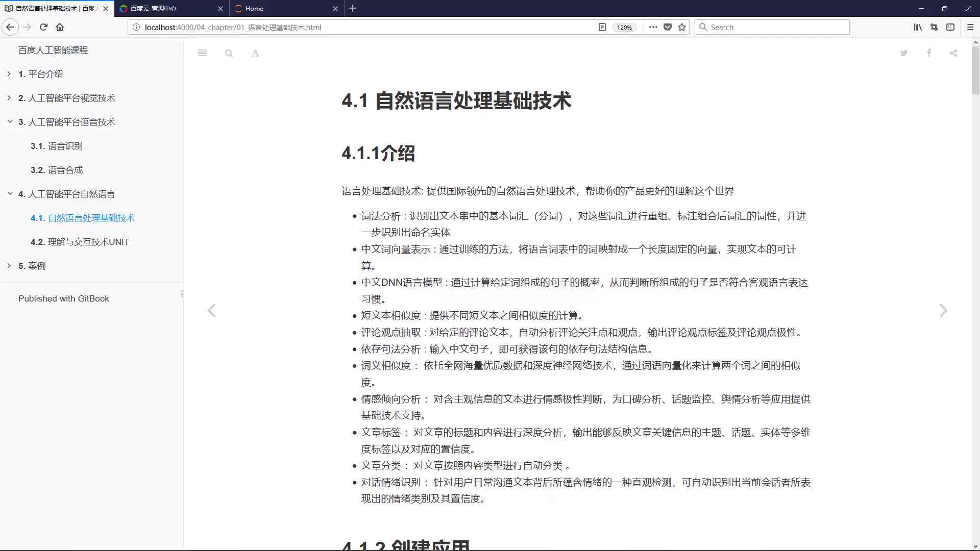The width and height of the screenshot is (980, 551).
Task: Open 1. 平台介绍 chapter
Action: pyautogui.click(x=41, y=74)
